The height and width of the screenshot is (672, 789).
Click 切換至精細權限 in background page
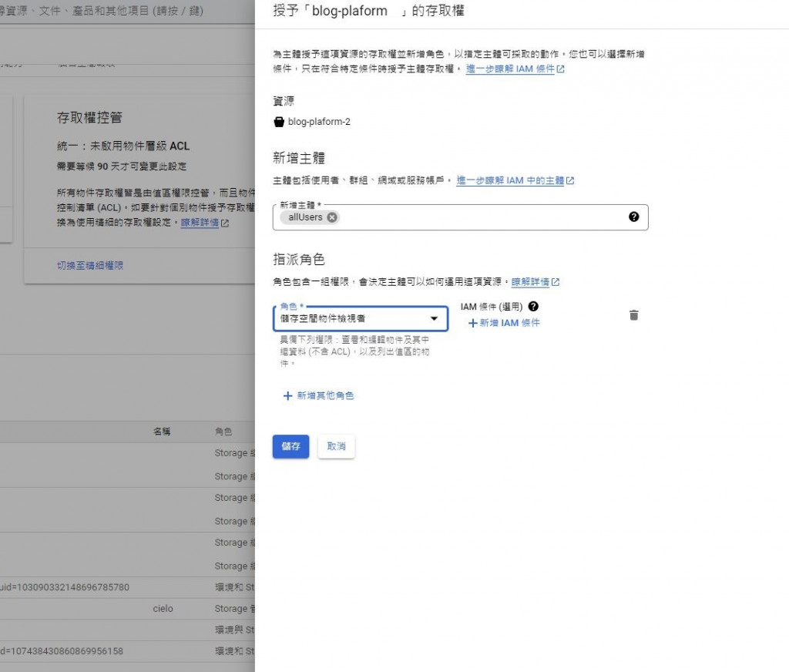[90, 265]
